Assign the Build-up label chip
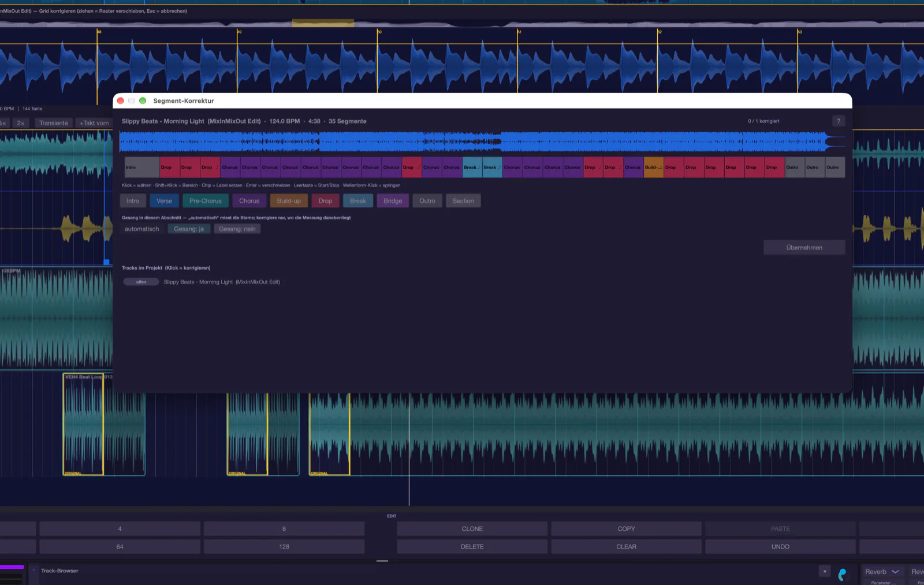Screen dimensions: 924x585 289,201
